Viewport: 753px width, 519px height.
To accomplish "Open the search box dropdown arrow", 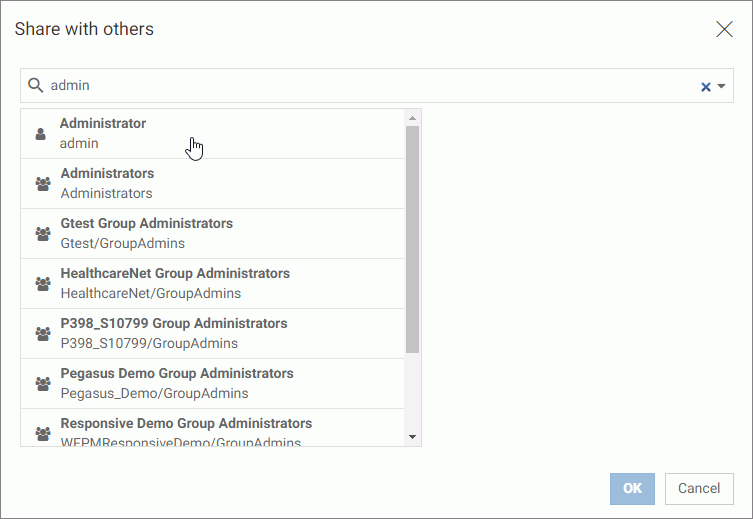I will 721,87.
